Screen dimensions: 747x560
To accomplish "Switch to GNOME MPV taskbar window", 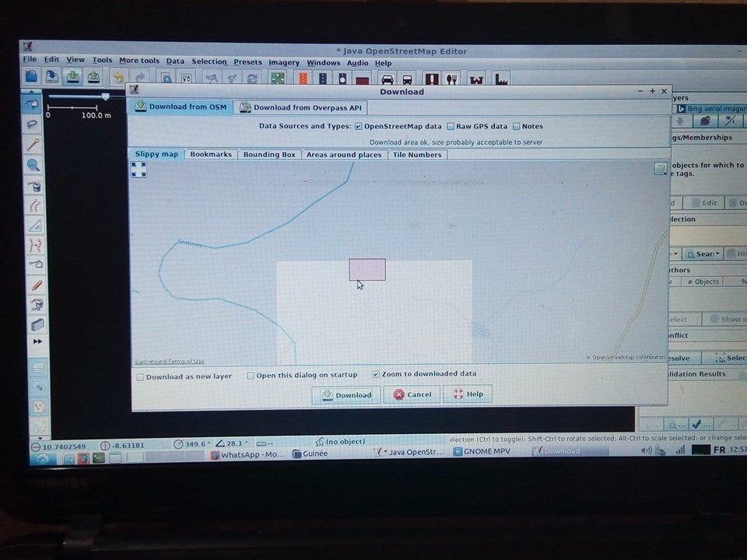I will coord(481,451).
